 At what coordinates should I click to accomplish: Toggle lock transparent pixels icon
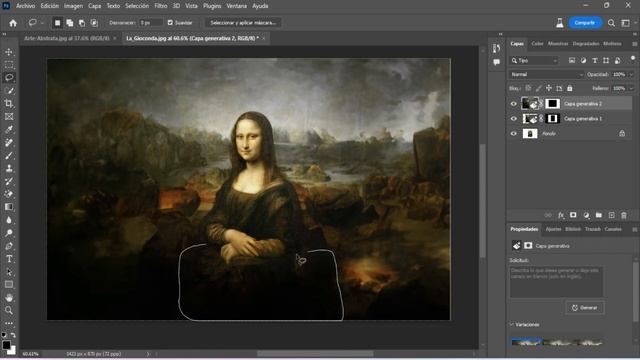(x=528, y=88)
